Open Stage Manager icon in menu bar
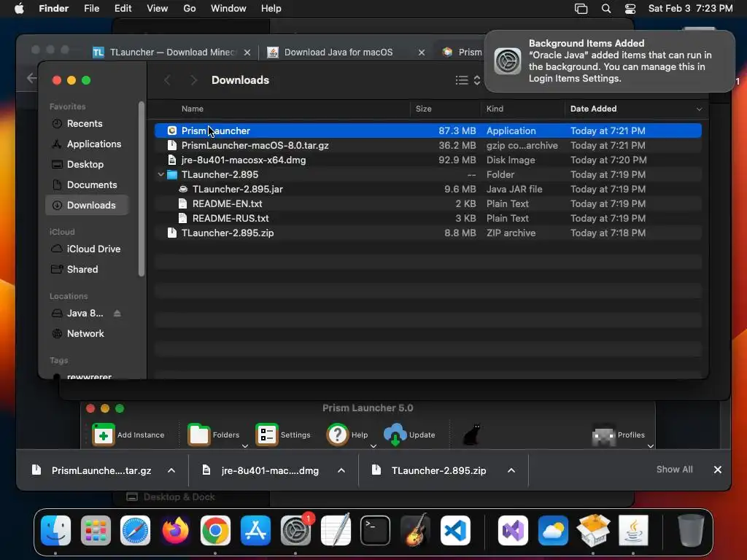Screen dimensions: 747x560 click(581, 9)
